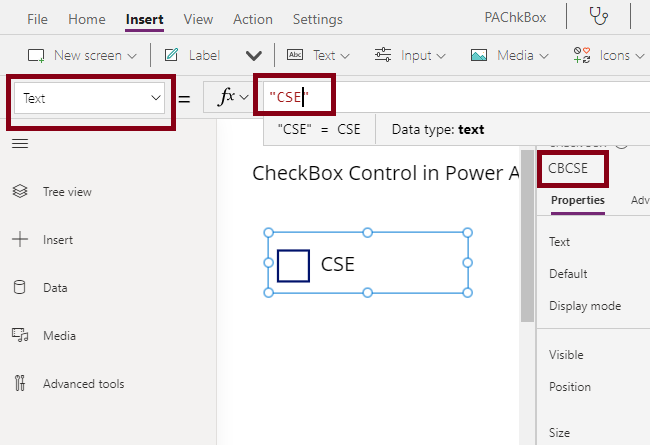Open the View tab

point(198,19)
